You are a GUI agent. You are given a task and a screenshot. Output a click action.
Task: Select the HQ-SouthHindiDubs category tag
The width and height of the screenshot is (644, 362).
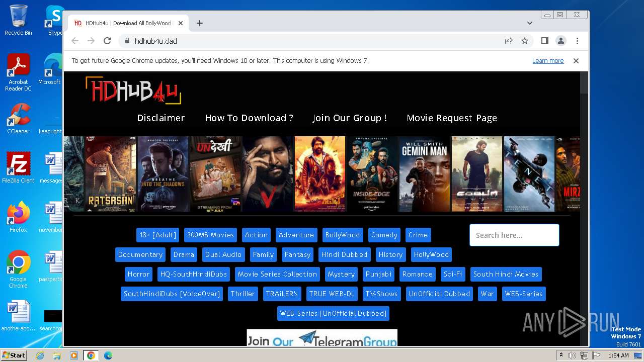click(194, 274)
